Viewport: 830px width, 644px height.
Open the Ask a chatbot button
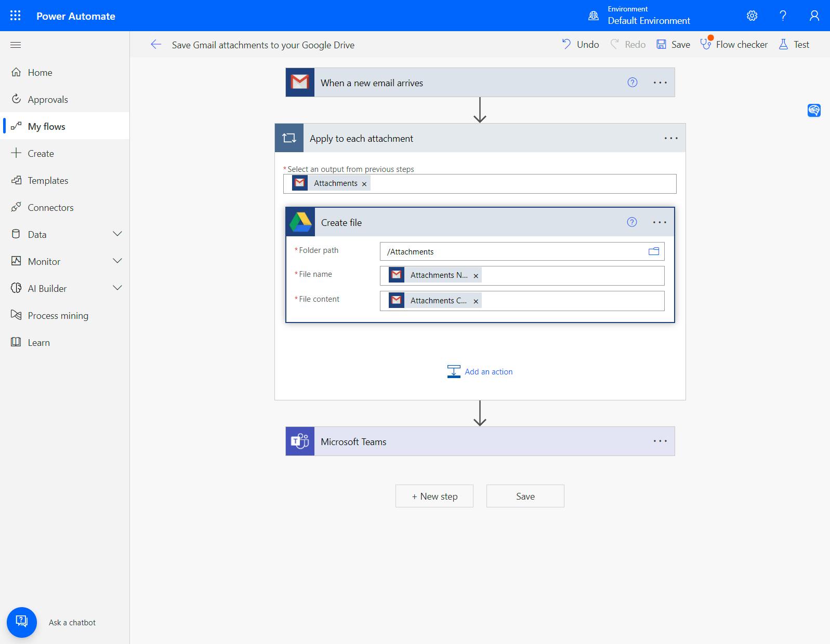(22, 622)
